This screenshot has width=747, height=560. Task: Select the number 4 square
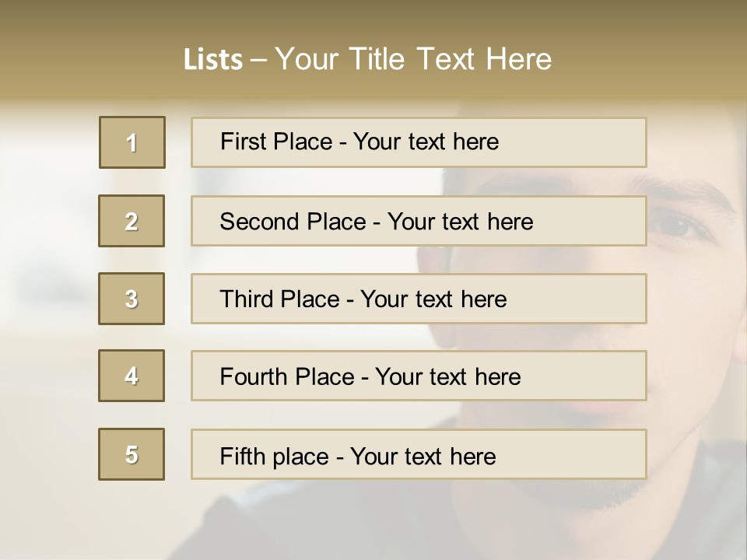pyautogui.click(x=132, y=376)
